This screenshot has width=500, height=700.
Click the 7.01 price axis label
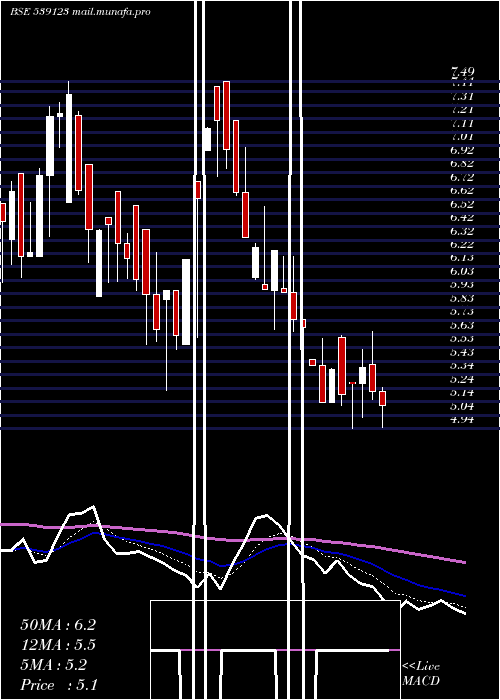tap(462, 137)
